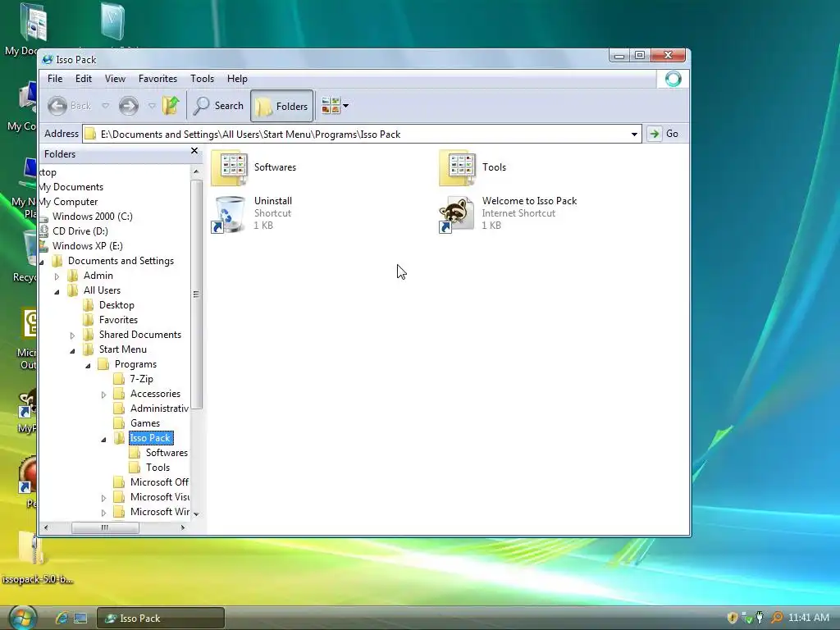Screen dimensions: 840x630
Task: Open the Tools menu
Action: 202,79
